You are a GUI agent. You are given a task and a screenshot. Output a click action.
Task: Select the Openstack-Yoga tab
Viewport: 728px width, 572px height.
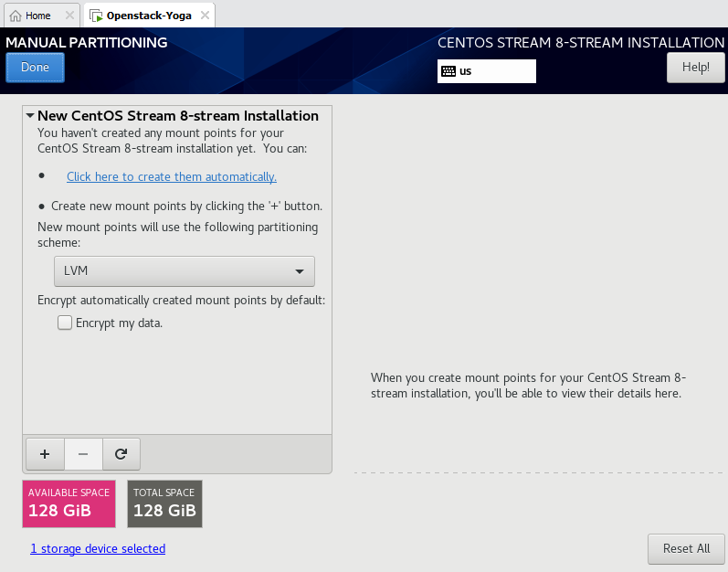click(x=149, y=16)
